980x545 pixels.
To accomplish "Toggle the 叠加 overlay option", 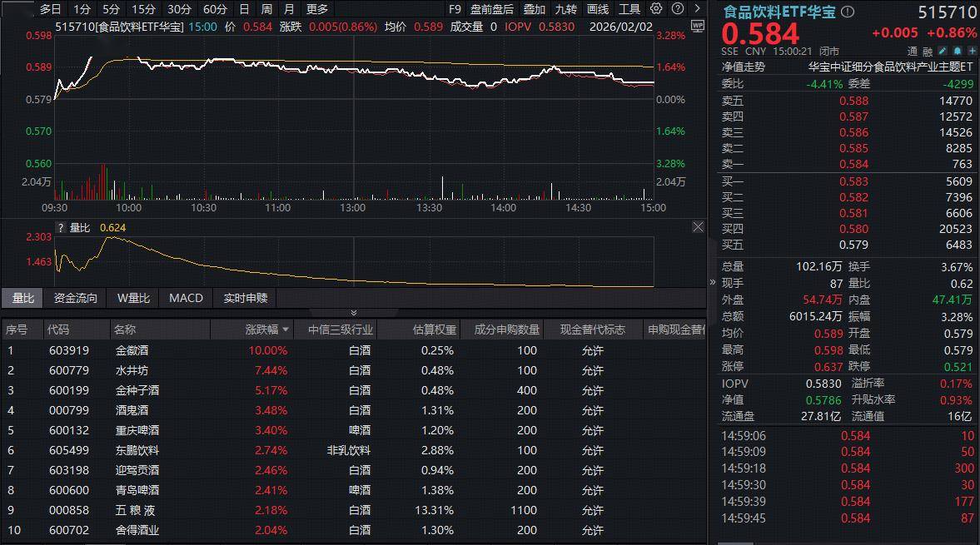I will tap(534, 9).
